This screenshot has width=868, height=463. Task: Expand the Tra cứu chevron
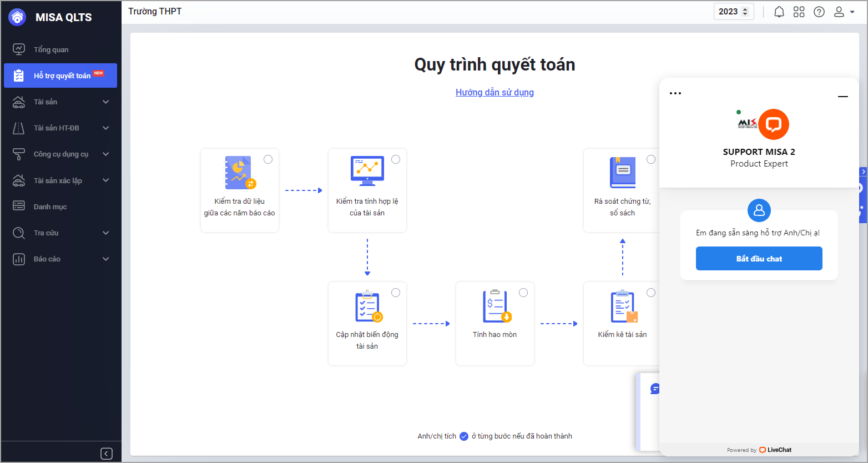106,233
